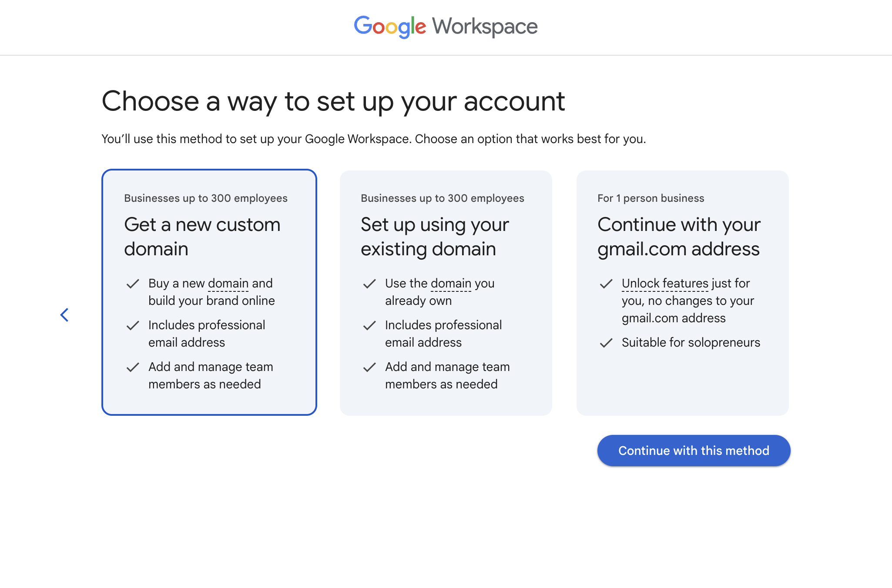The width and height of the screenshot is (892, 588).
Task: Click the Google Workspace logo
Action: (x=446, y=27)
